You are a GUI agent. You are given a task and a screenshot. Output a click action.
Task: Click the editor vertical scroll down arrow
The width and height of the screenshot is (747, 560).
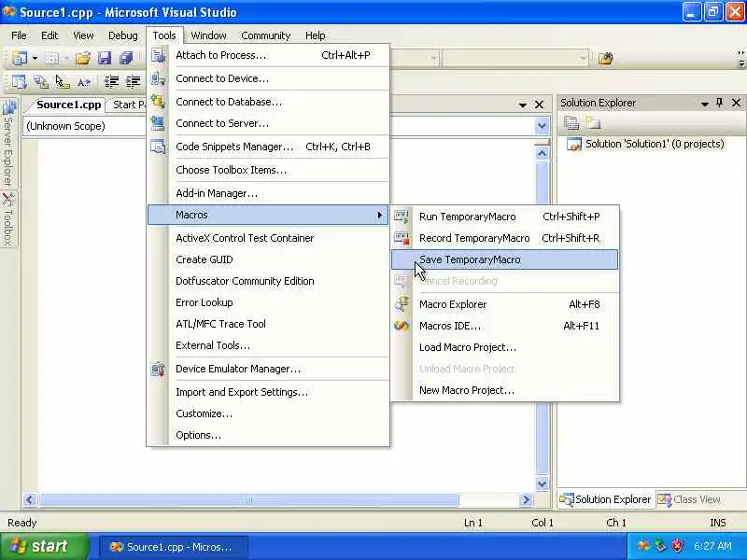click(542, 483)
